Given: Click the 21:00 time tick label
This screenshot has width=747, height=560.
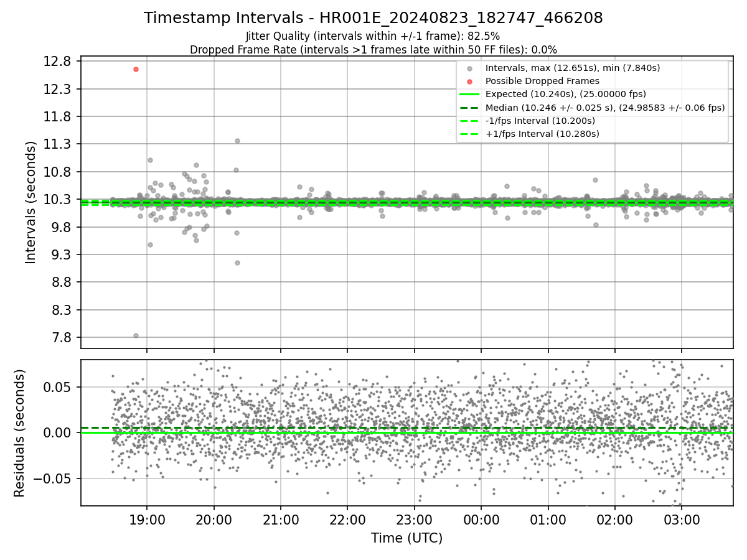Looking at the screenshot, I should tap(281, 519).
